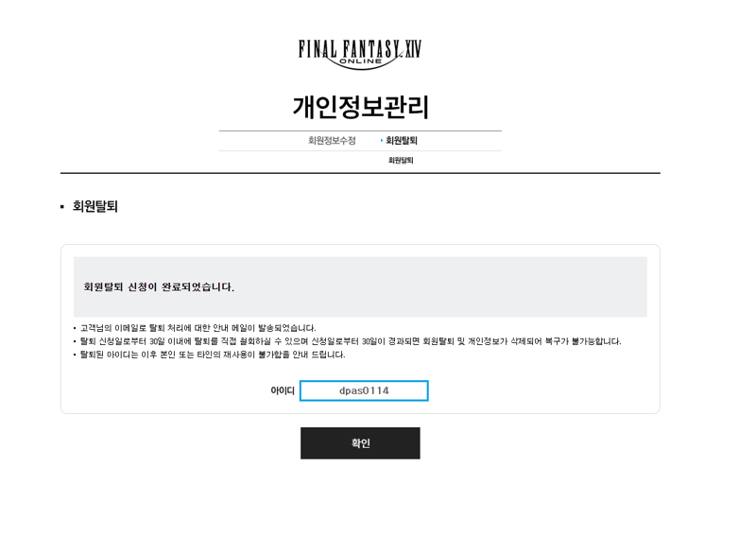Click the 개인정보관리 page title
756x554 pixels.
360,107
